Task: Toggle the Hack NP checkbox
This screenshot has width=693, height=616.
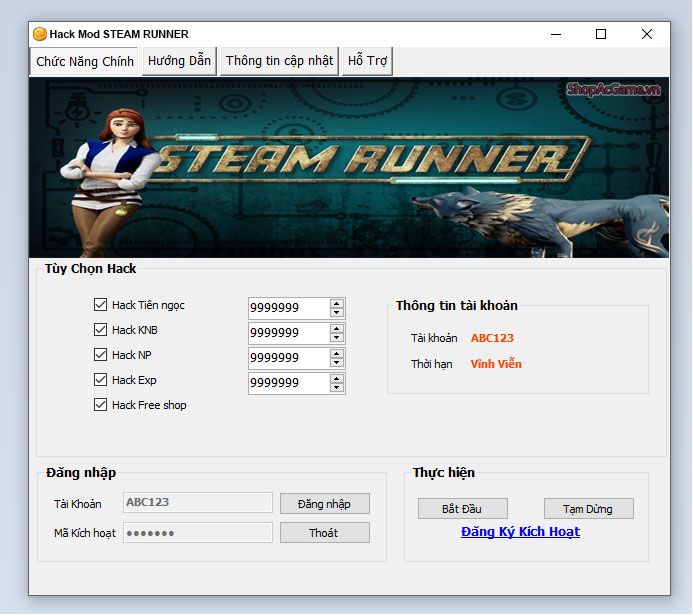Action: (100, 355)
